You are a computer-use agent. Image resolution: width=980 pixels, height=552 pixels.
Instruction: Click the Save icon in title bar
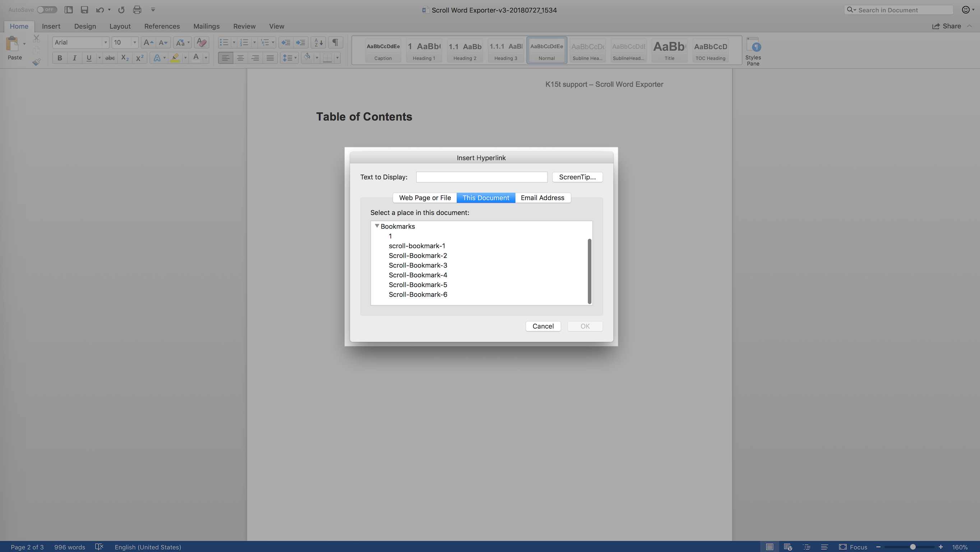pyautogui.click(x=84, y=10)
